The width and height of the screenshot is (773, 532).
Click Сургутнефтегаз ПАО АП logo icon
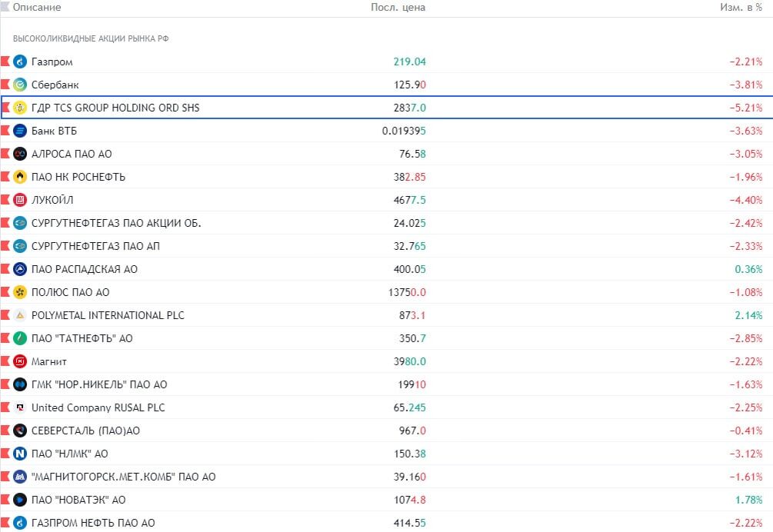point(20,246)
